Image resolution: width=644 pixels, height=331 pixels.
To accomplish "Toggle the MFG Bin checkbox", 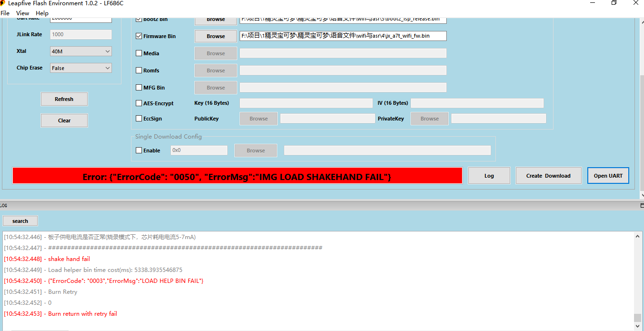I will click(139, 87).
